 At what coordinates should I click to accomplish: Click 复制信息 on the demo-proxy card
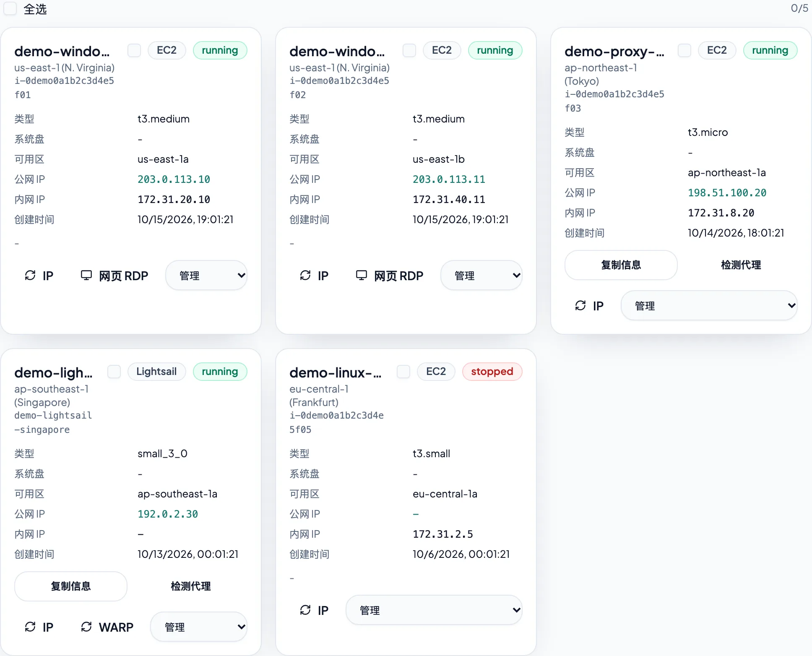click(x=621, y=265)
